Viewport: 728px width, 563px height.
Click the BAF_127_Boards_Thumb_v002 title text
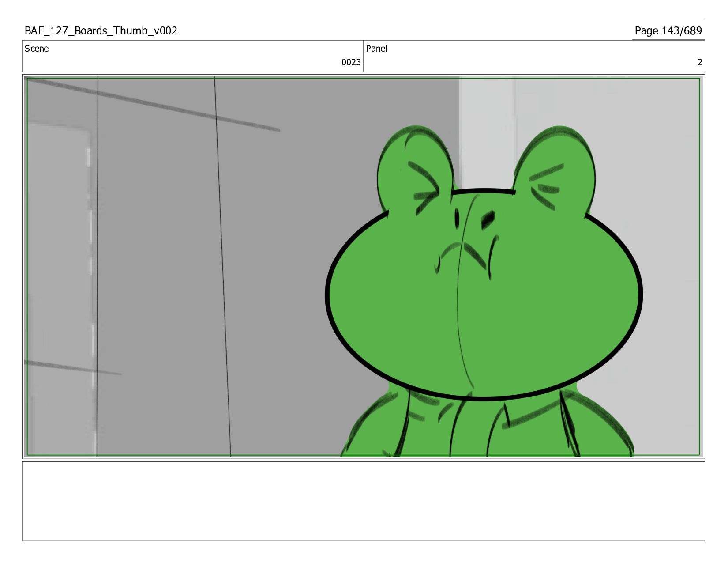coord(101,31)
